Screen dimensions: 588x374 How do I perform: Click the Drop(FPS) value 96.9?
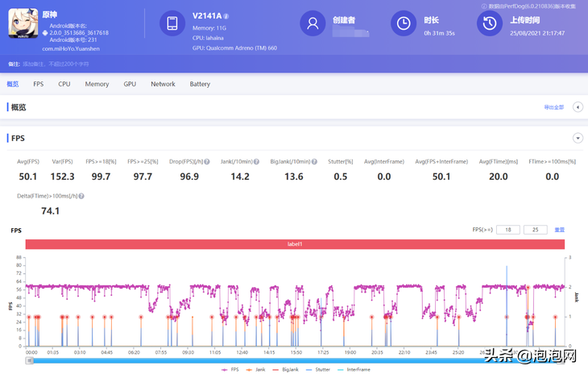pos(189,177)
